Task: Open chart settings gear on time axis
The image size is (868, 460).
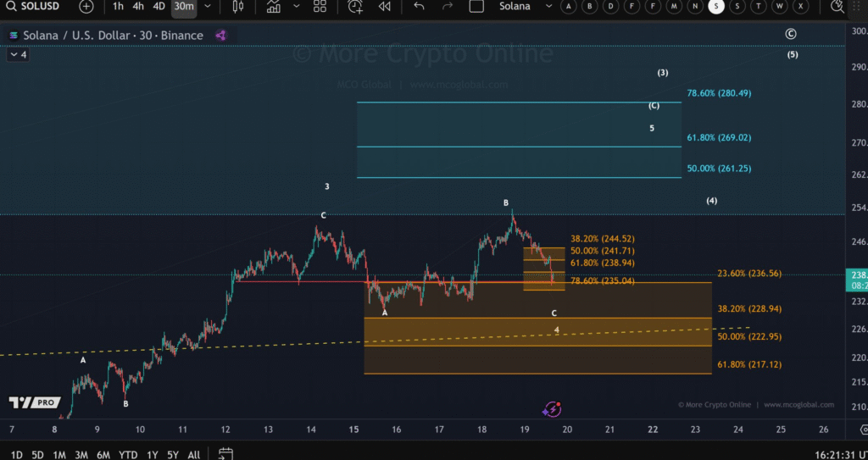Action: pyautogui.click(x=864, y=430)
